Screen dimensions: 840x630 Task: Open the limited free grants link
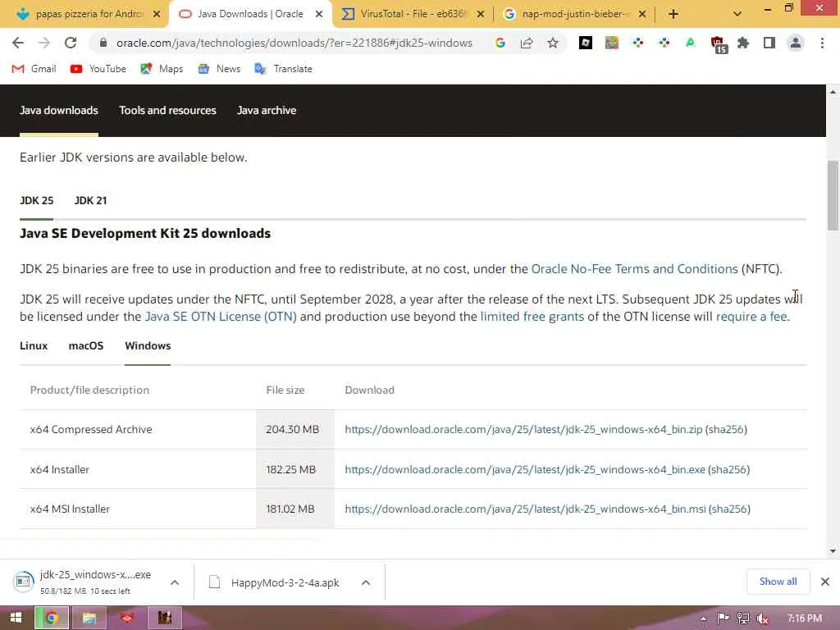click(532, 317)
